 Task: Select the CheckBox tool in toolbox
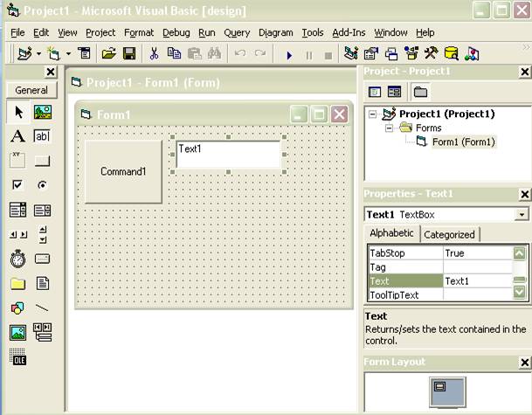17,185
